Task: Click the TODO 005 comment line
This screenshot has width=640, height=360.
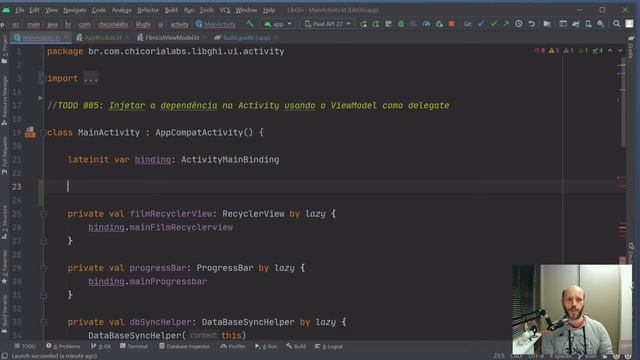Action: point(248,105)
